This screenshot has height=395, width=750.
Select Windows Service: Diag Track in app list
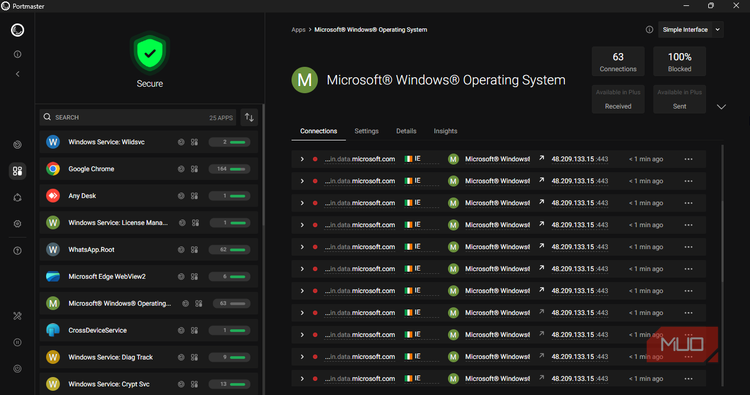(149, 357)
